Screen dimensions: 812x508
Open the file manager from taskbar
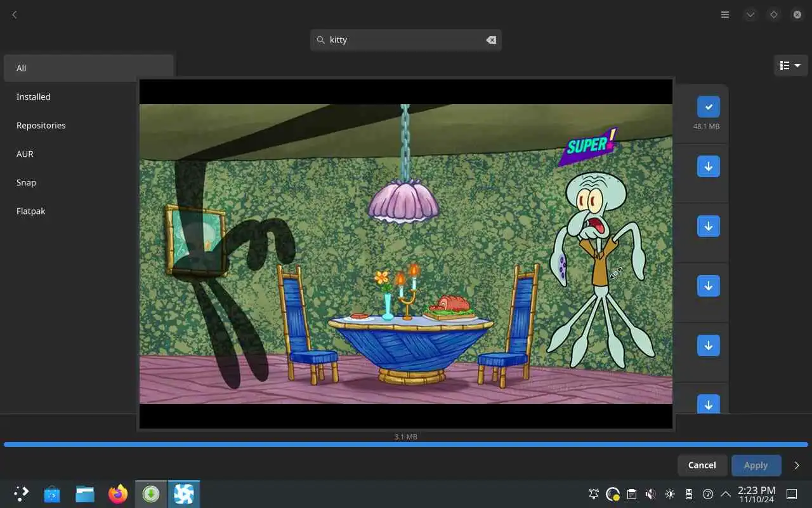click(x=85, y=494)
